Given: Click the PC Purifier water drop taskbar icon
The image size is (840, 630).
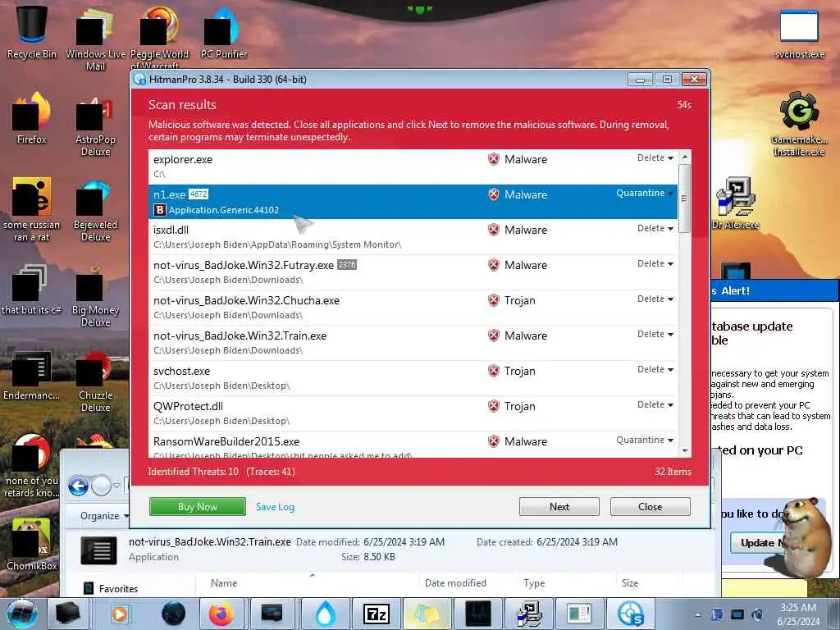Looking at the screenshot, I should [325, 614].
